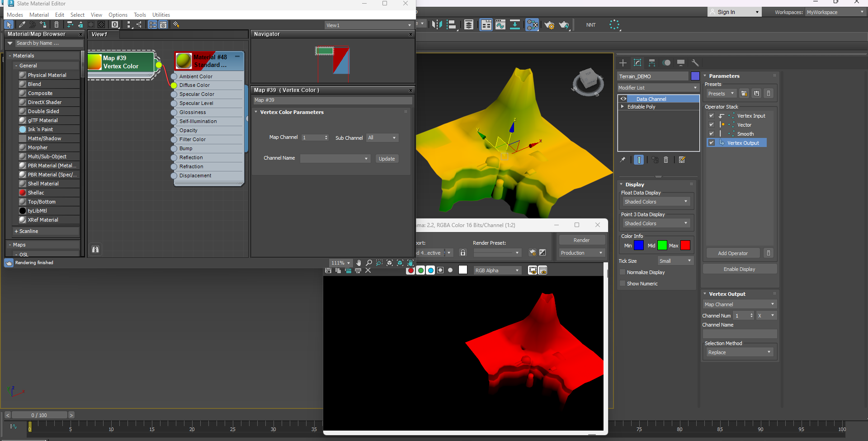The width and height of the screenshot is (868, 441).
Task: Open Render Setup teapot gear icon in main toolbar
Action: point(549,25)
